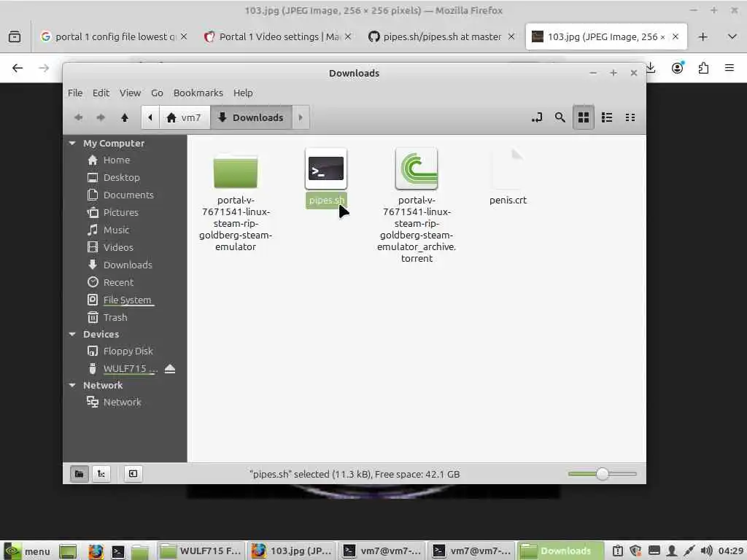Viewport: 747px width, 560px height.
Task: Open the View menu
Action: 130,93
